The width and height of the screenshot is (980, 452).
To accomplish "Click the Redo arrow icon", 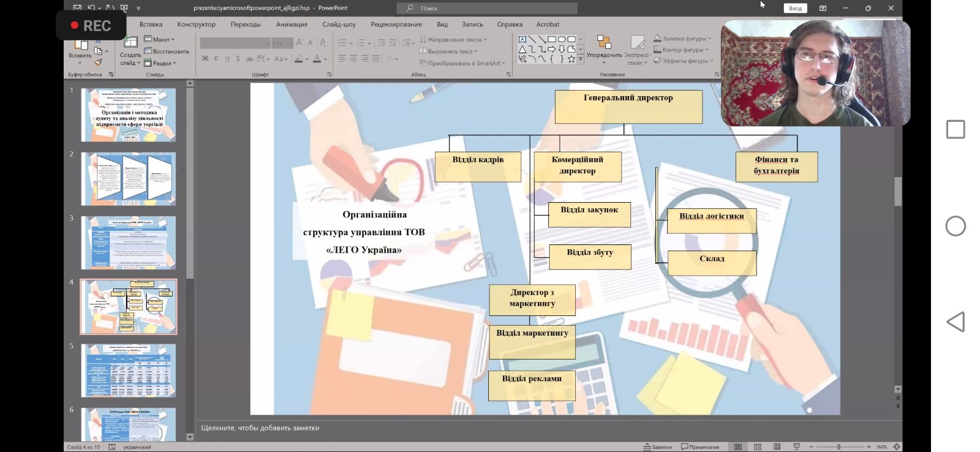I will (x=110, y=8).
